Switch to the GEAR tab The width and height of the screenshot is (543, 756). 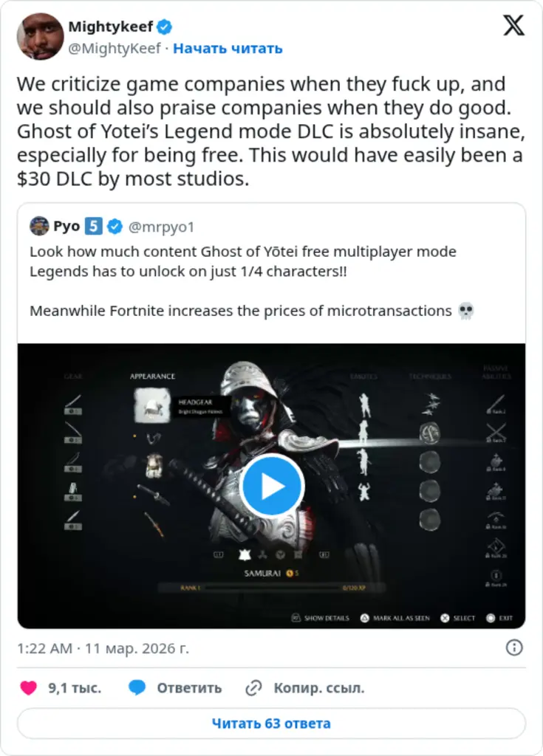click(73, 374)
